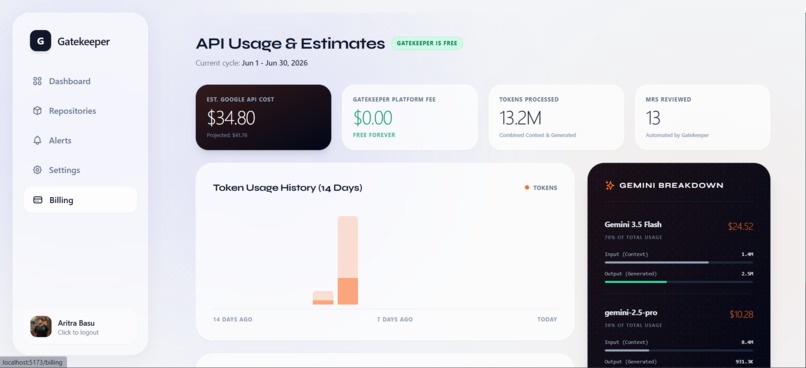Click the Dashboard grid icon
The width and height of the screenshot is (806, 368).
click(x=37, y=81)
